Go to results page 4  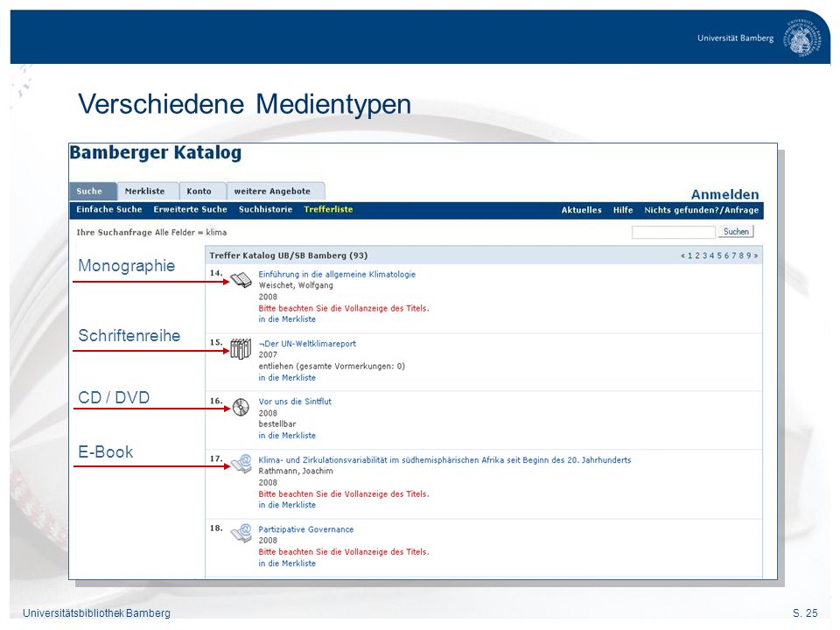pyautogui.click(x=712, y=256)
